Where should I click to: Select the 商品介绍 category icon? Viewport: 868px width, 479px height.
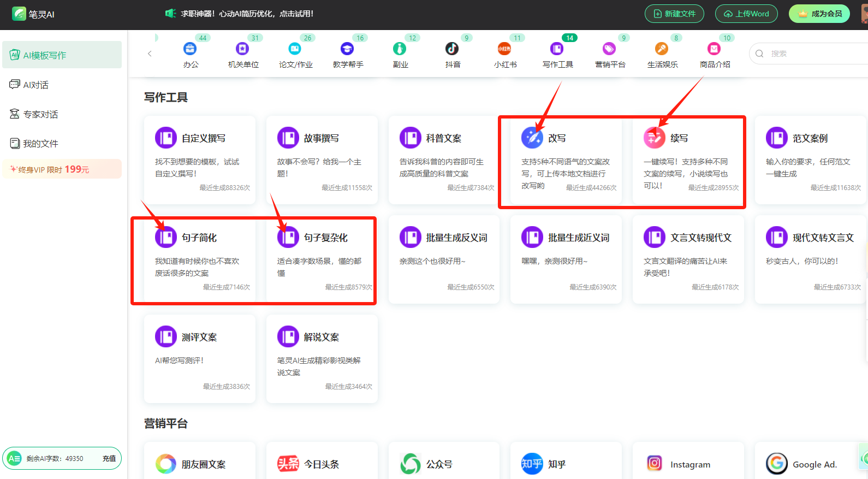pos(714,49)
